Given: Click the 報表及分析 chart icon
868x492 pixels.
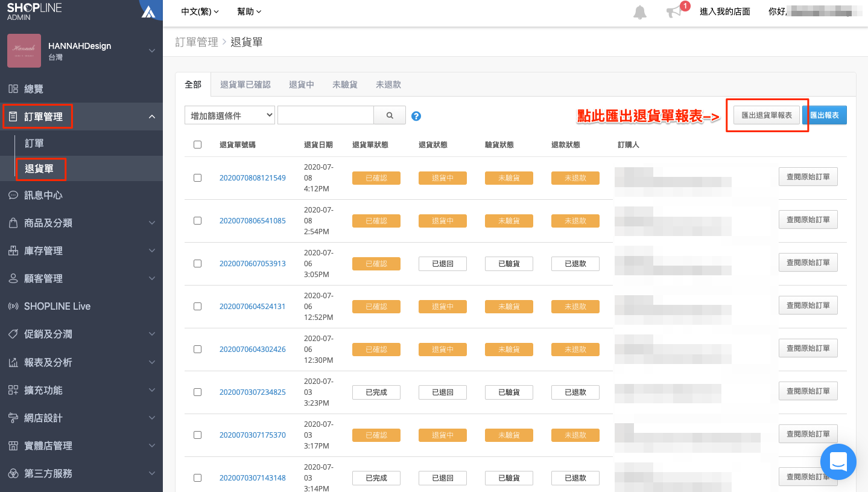Looking at the screenshot, I should [13, 362].
